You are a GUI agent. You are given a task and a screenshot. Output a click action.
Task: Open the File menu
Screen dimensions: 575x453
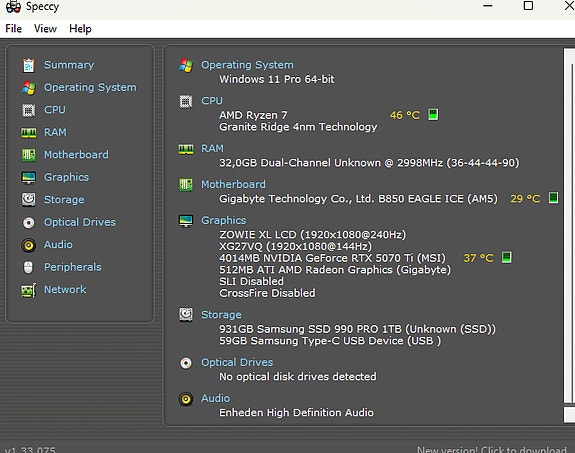pyautogui.click(x=14, y=29)
